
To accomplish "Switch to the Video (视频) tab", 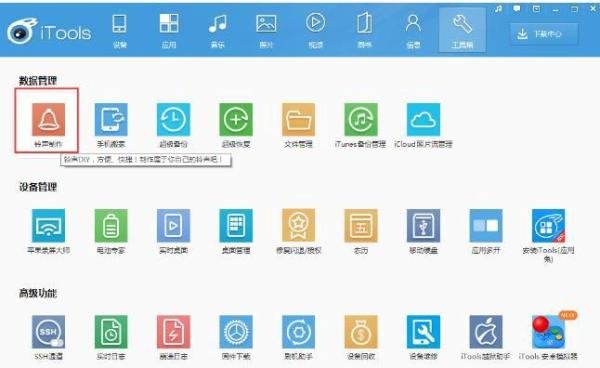I will pyautogui.click(x=315, y=31).
